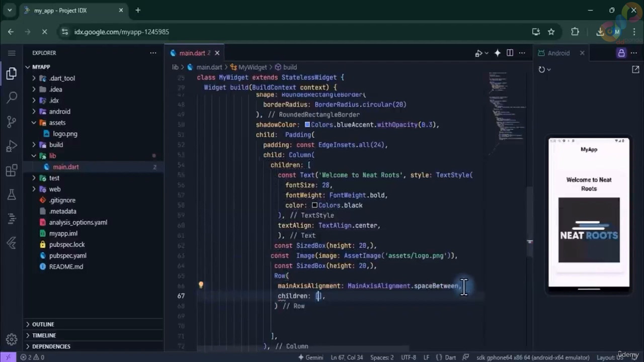644x362 pixels.
Task: Select main.dart in the file tree
Action: [x=65, y=167]
